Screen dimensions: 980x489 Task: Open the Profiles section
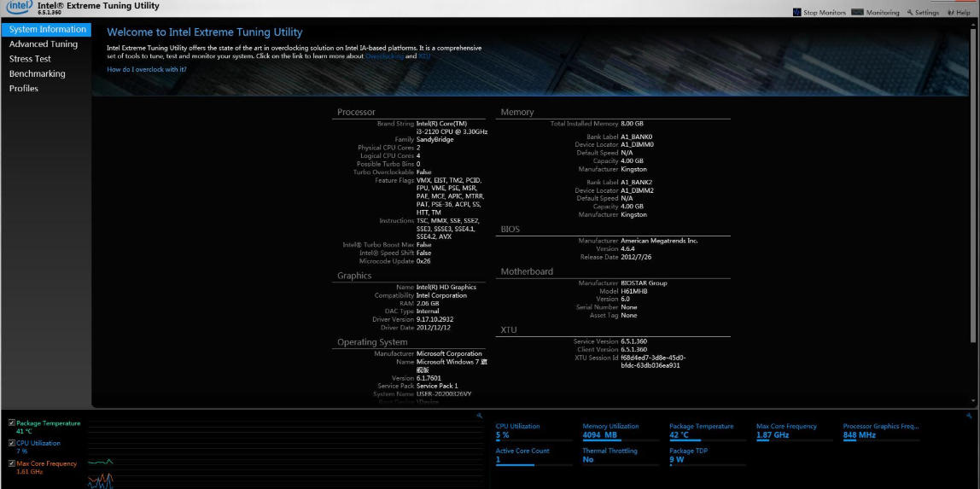coord(24,89)
